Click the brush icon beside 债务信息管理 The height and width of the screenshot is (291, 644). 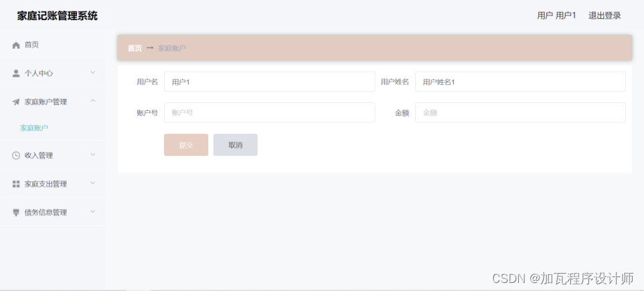(x=16, y=213)
